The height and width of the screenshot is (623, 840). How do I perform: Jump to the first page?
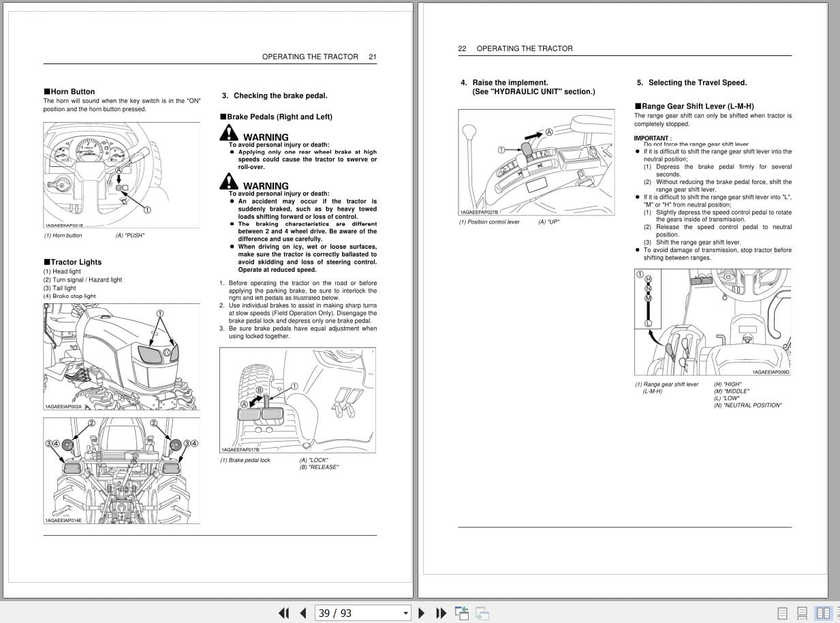(284, 613)
